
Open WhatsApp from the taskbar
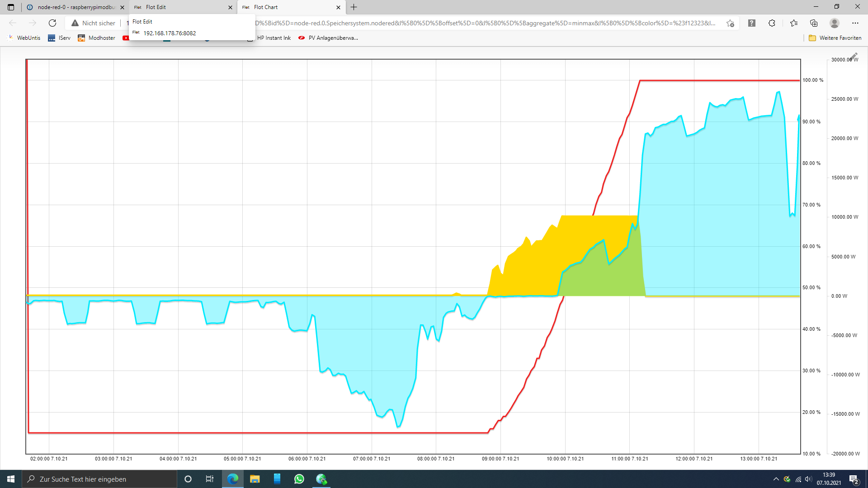click(299, 479)
